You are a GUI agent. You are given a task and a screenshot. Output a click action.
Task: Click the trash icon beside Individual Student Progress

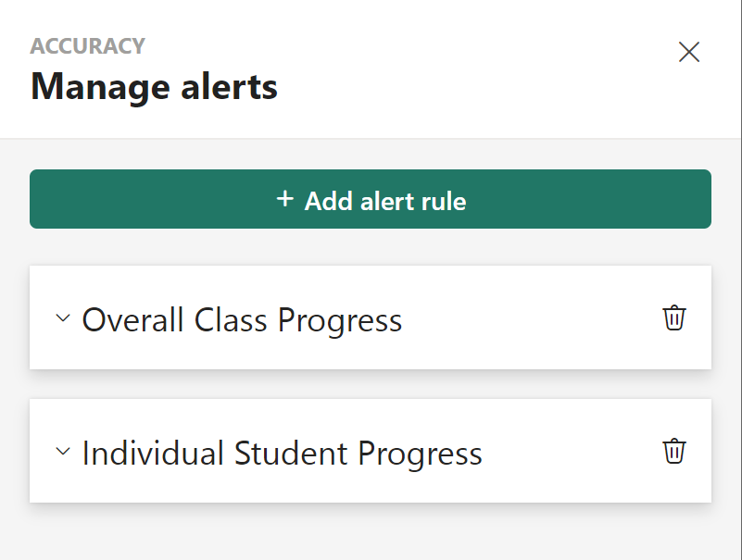click(x=674, y=451)
